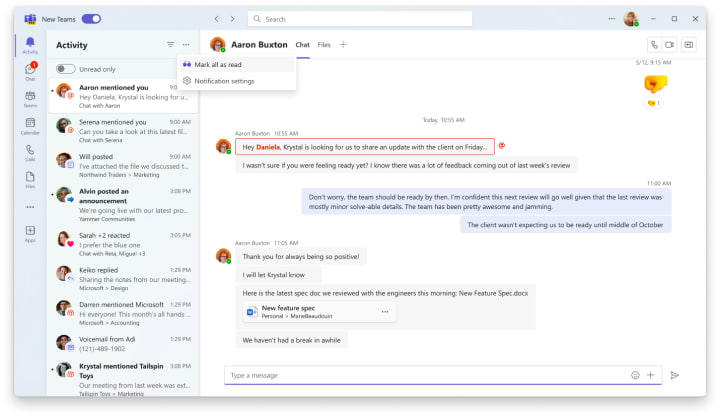Open Sarah +2 reacted notification
This screenshot has height=417, width=720.
coord(123,244)
